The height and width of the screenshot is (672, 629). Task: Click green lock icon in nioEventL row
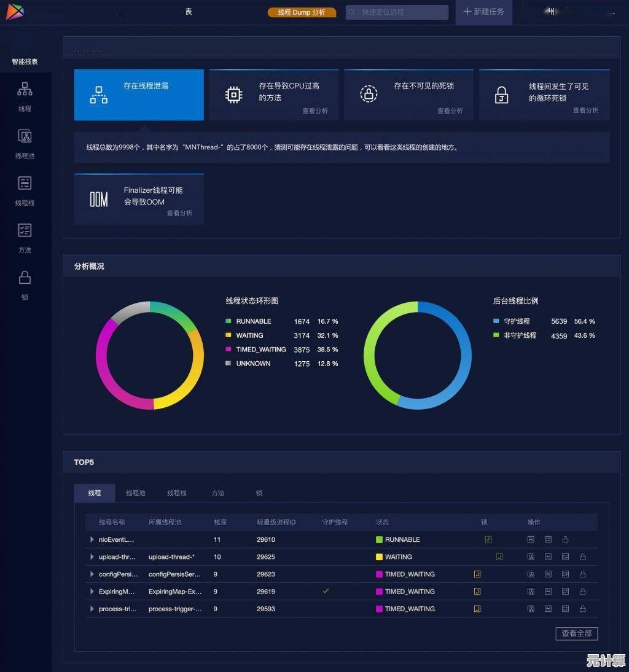pyautogui.click(x=488, y=539)
